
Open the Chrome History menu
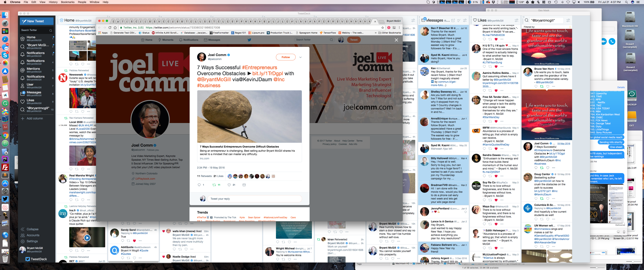(x=53, y=2)
